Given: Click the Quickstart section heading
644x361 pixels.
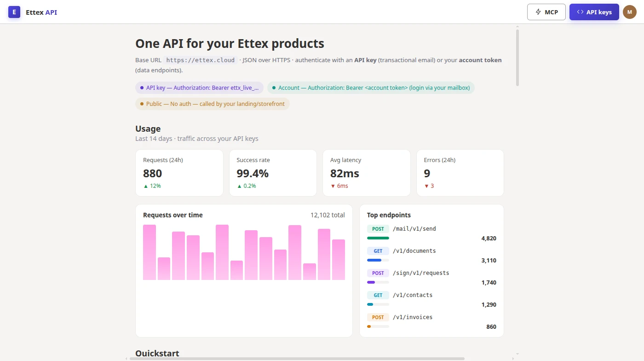Looking at the screenshot, I should (x=157, y=354).
